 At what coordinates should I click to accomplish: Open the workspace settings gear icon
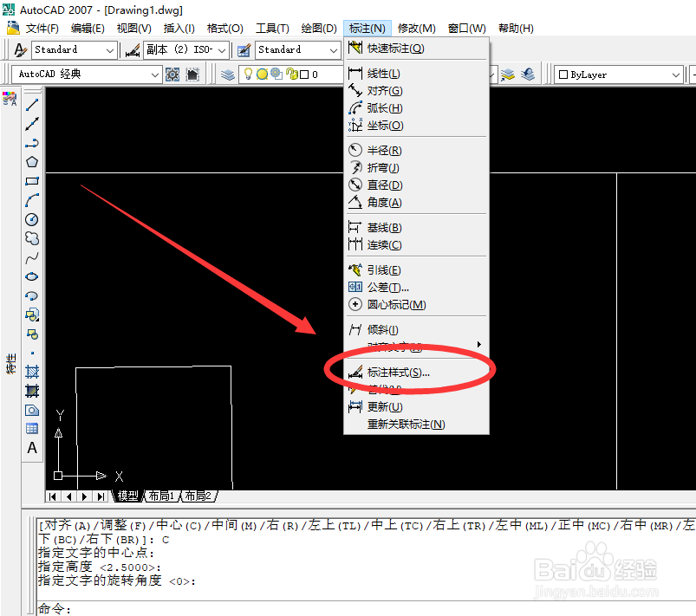point(172,75)
